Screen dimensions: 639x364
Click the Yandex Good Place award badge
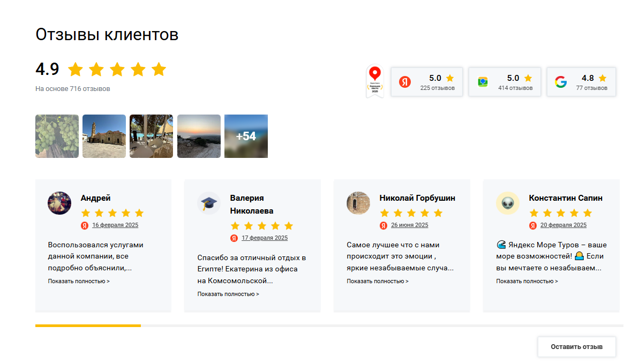375,81
